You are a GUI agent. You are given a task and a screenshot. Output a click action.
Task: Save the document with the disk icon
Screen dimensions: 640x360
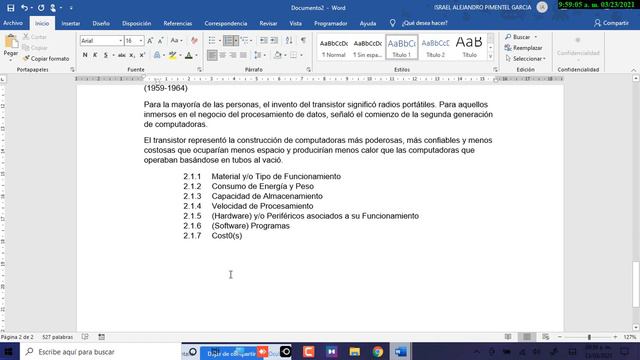tap(11, 8)
